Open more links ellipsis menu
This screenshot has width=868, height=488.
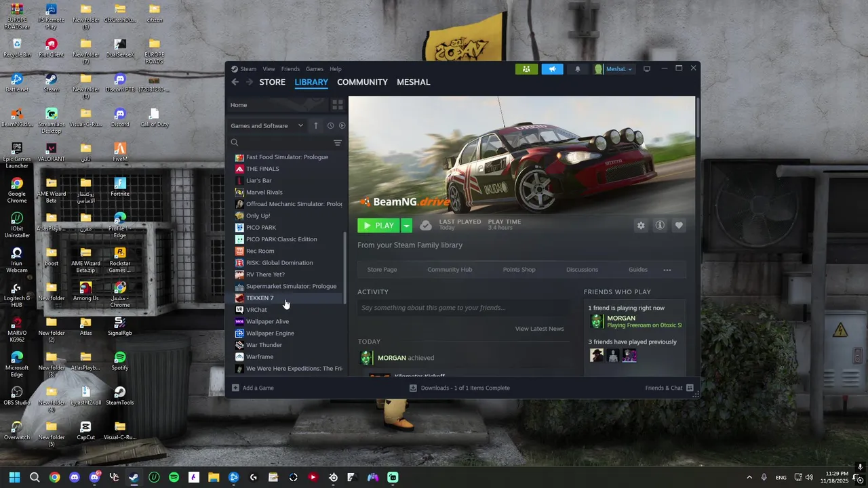click(x=667, y=270)
